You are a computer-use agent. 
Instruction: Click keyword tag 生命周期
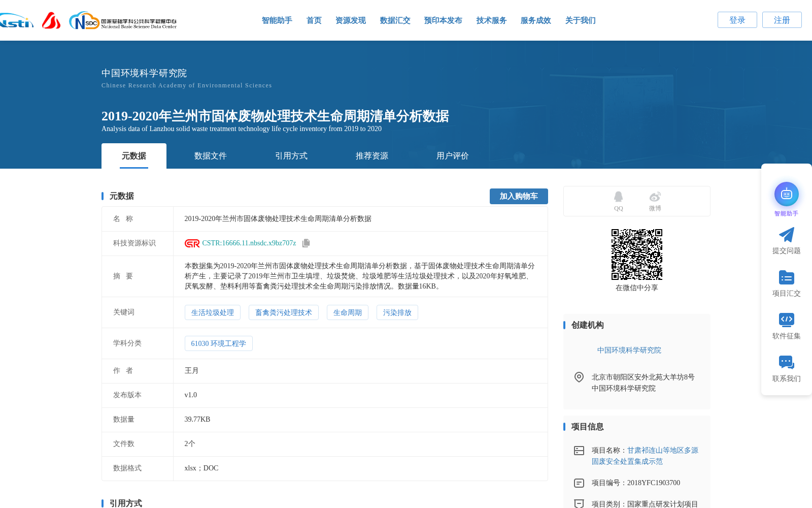tap(348, 312)
